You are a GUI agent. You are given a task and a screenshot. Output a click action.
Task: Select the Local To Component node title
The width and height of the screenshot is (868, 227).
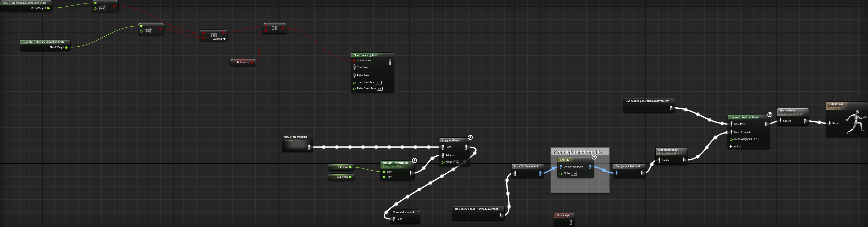click(526, 166)
